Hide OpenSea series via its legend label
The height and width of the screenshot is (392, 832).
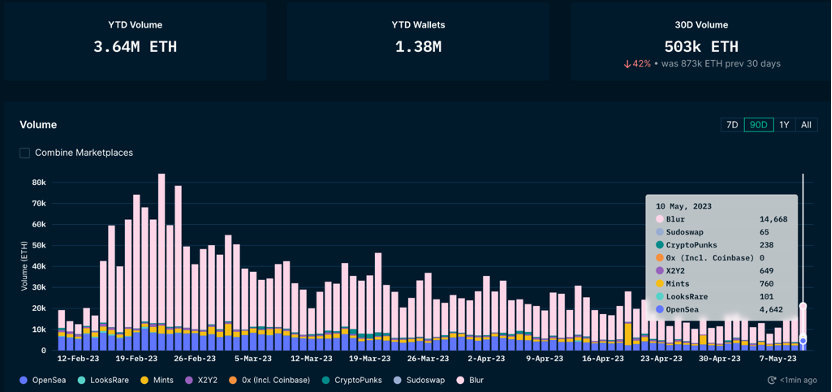click(49, 380)
